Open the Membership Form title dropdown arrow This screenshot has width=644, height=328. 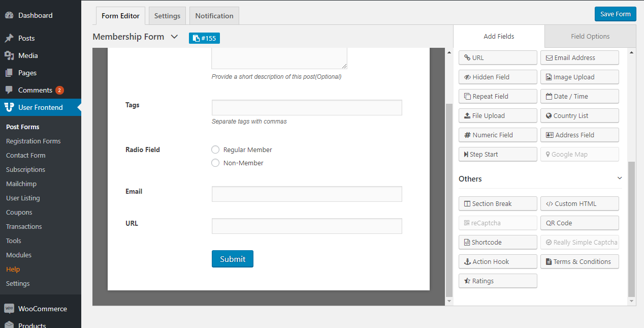pyautogui.click(x=174, y=37)
